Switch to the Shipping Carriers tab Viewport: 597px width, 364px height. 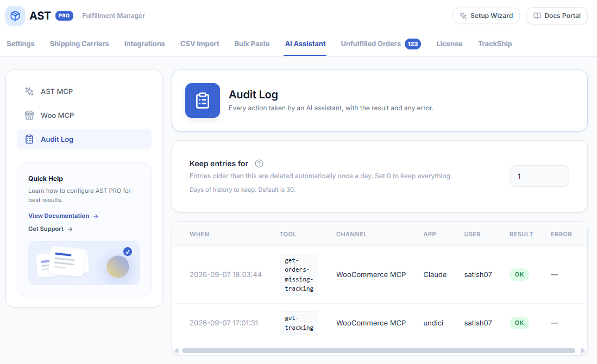79,44
